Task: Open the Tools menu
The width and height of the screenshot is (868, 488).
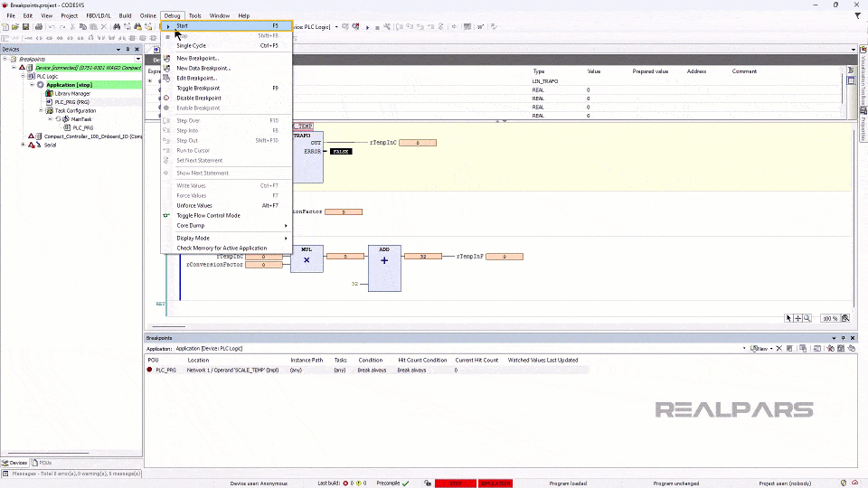Action: 195,15
